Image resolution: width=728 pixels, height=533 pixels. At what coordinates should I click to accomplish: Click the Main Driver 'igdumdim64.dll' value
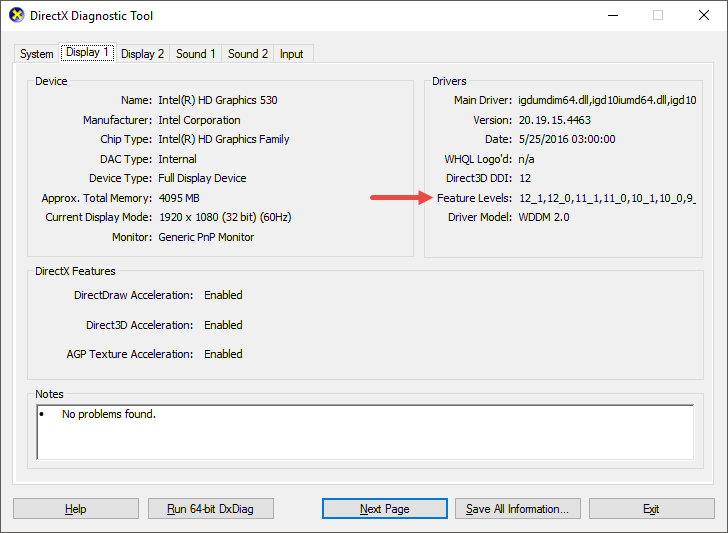tap(607, 100)
